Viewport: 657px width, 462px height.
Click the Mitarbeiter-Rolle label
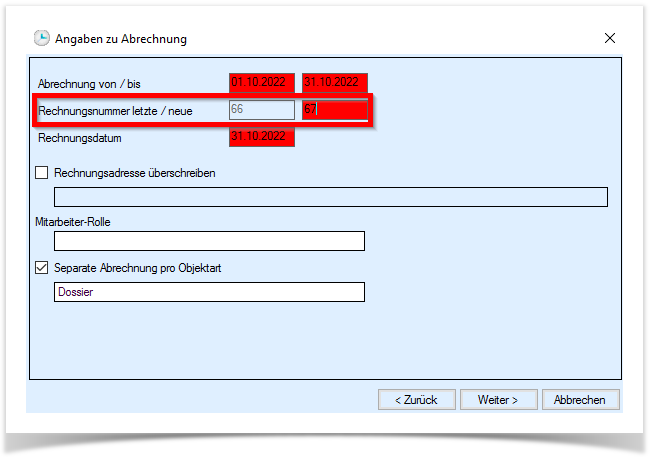(73, 222)
